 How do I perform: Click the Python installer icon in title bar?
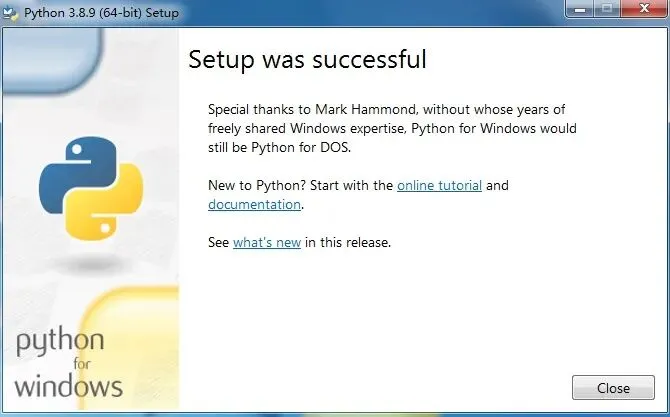(x=13, y=12)
